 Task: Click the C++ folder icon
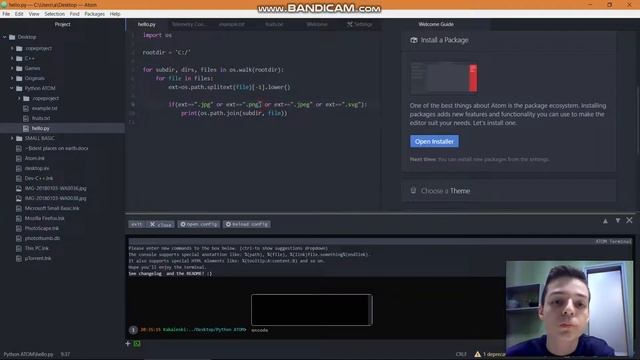[19, 58]
